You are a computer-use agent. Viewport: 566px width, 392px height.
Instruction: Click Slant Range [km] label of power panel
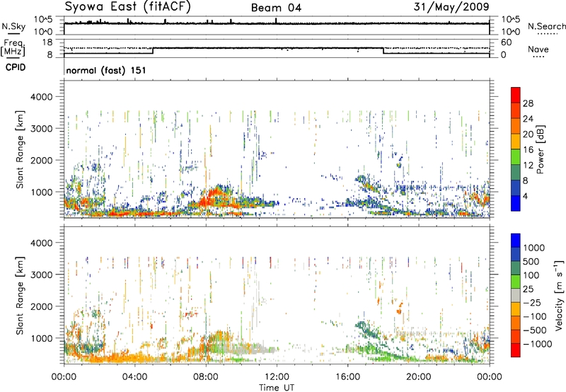pyautogui.click(x=20, y=149)
